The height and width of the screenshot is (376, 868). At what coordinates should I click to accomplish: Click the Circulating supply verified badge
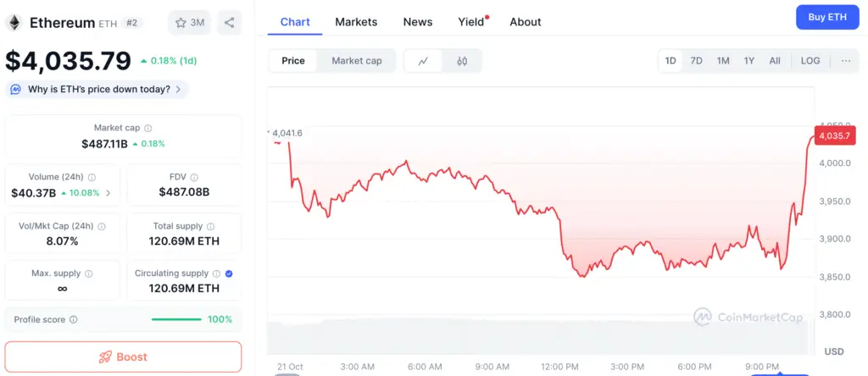click(x=229, y=274)
